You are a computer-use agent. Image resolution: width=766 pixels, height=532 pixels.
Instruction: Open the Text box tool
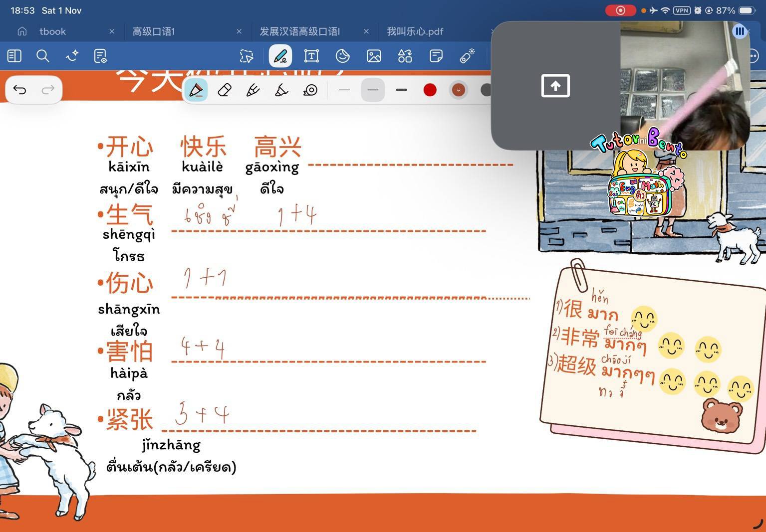coord(311,56)
